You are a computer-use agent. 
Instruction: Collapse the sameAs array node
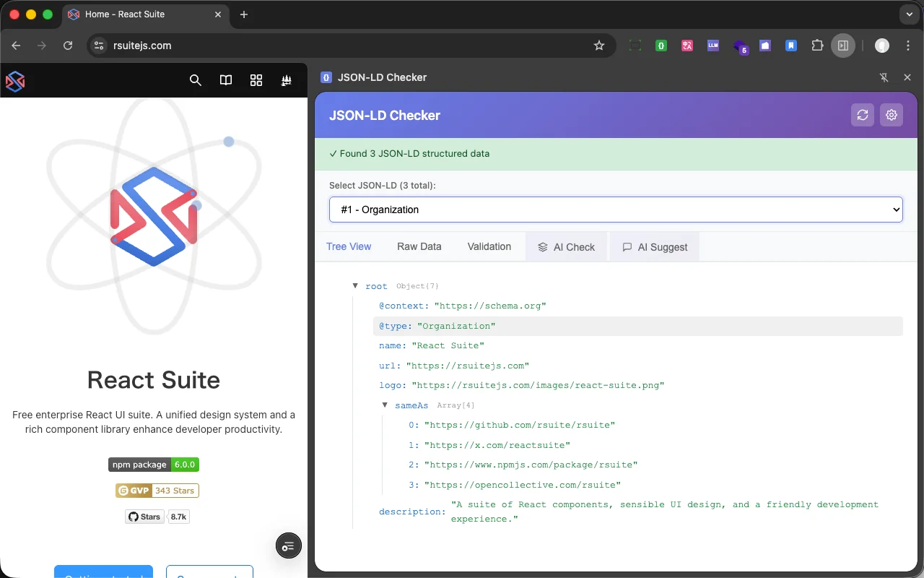(385, 405)
